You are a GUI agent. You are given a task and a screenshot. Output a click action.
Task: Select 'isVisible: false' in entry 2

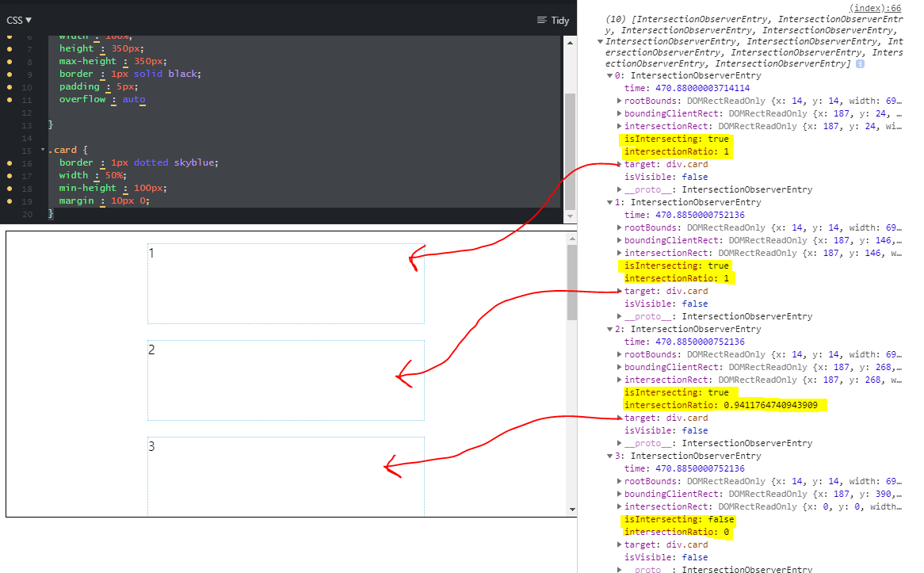click(666, 430)
